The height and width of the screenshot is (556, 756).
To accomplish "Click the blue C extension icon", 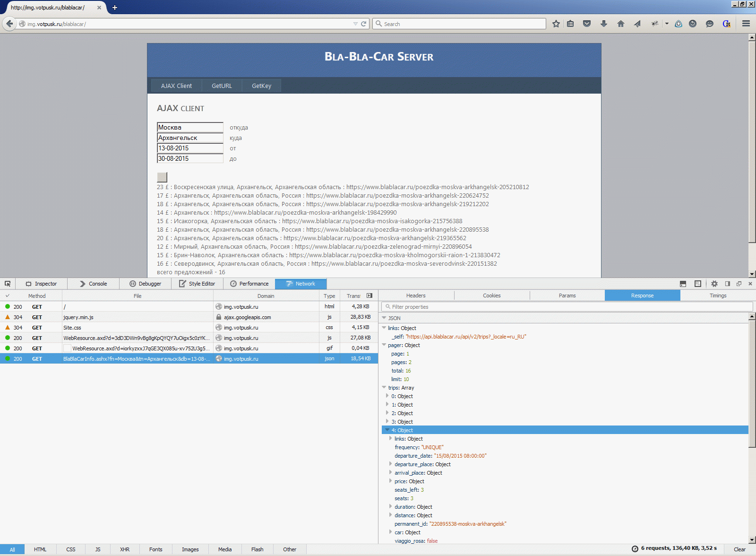I will [x=727, y=24].
